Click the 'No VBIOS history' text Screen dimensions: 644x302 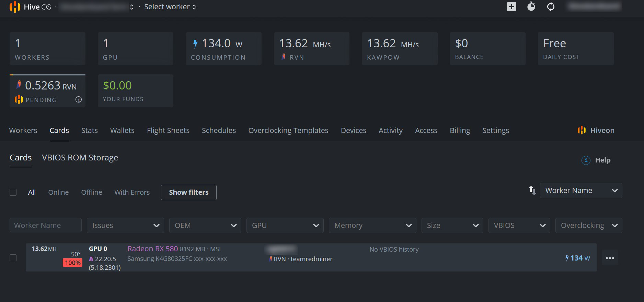coord(394,249)
